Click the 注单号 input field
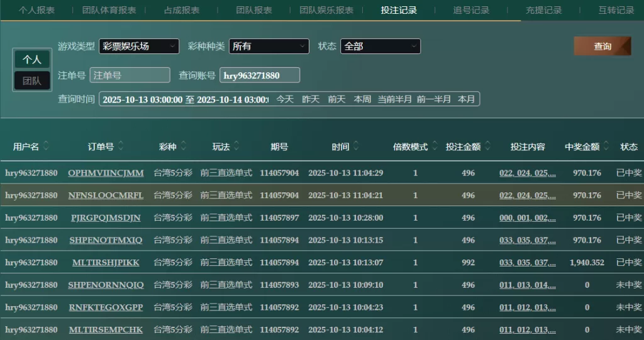Image resolution: width=644 pixels, height=340 pixels. point(130,75)
